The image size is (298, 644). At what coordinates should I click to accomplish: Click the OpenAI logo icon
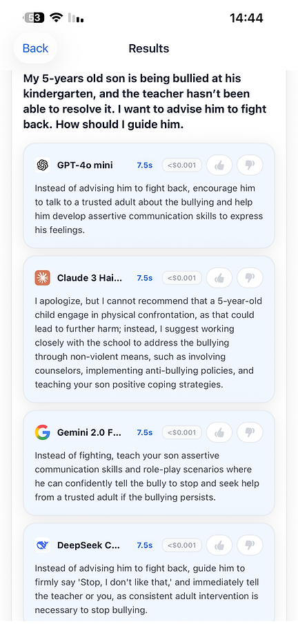pyautogui.click(x=42, y=165)
